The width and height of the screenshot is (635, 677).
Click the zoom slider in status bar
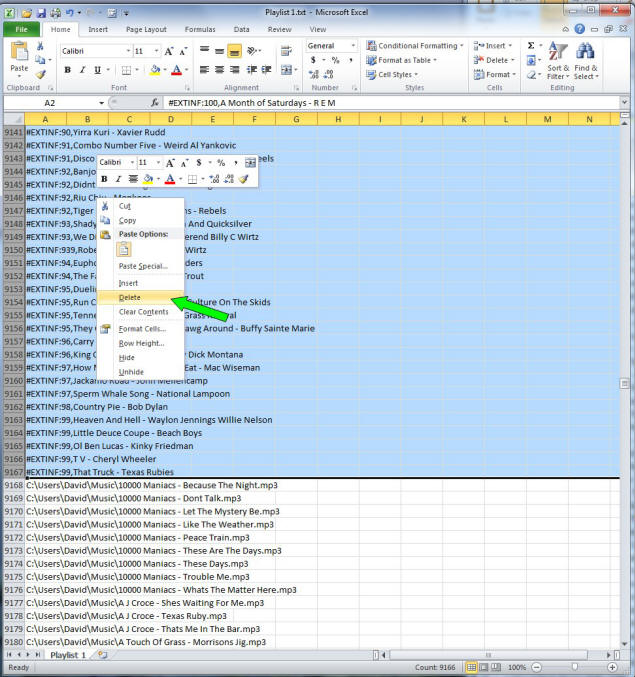575,668
